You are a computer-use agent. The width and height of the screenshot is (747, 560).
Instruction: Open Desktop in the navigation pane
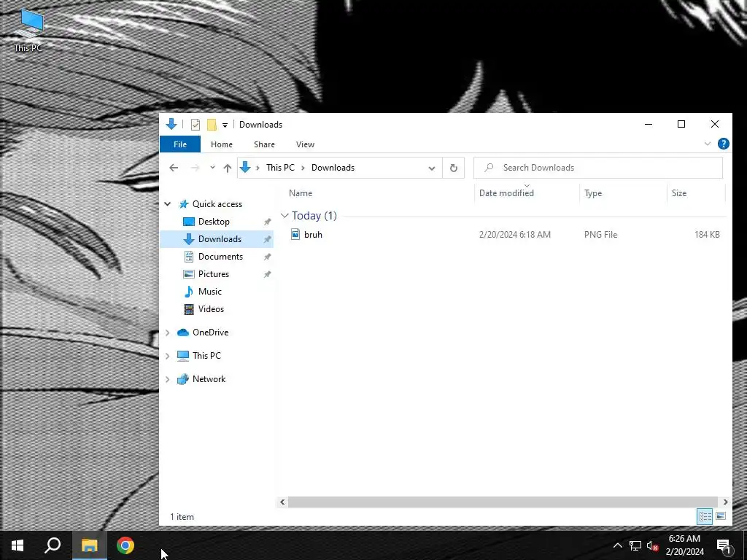coord(214,222)
